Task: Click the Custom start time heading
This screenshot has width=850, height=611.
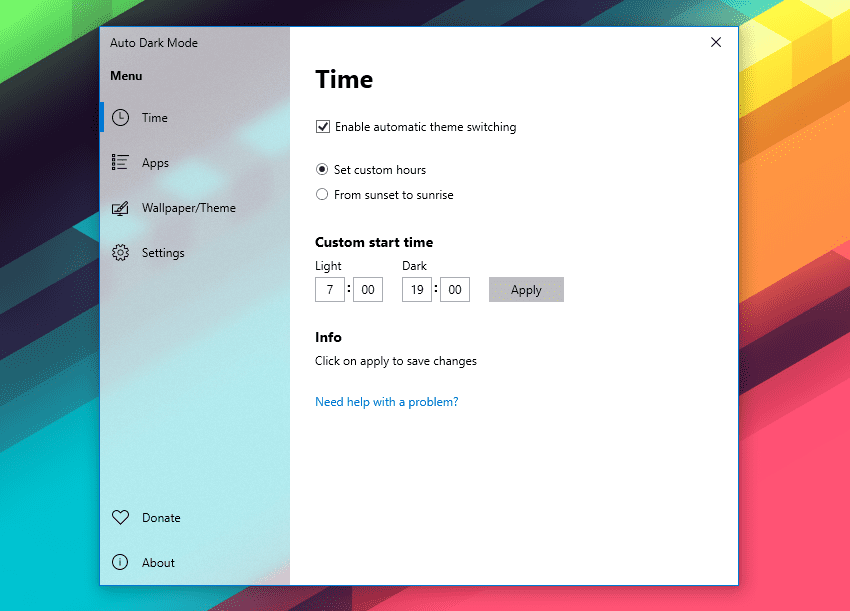Action: [x=374, y=242]
